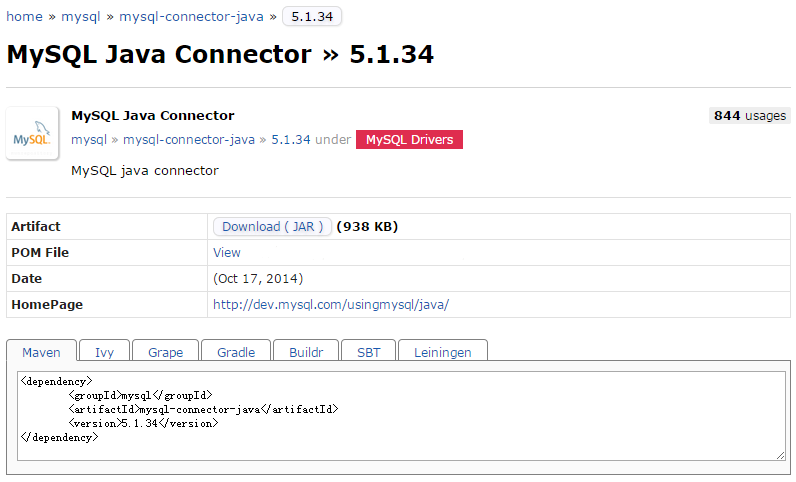This screenshot has height=482, width=796.
Task: Go to mysql breadcrumb at top
Action: click(x=80, y=17)
